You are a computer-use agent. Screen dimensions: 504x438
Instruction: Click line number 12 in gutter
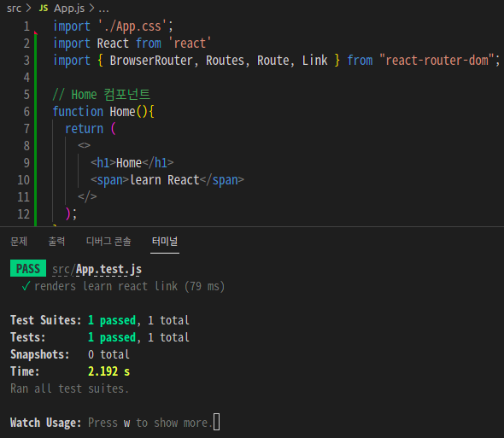point(23,213)
